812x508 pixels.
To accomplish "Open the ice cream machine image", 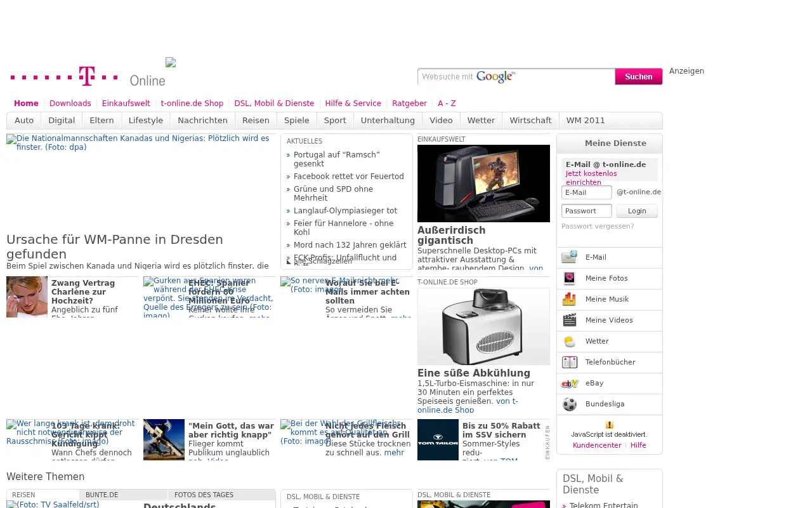I will [x=483, y=326].
